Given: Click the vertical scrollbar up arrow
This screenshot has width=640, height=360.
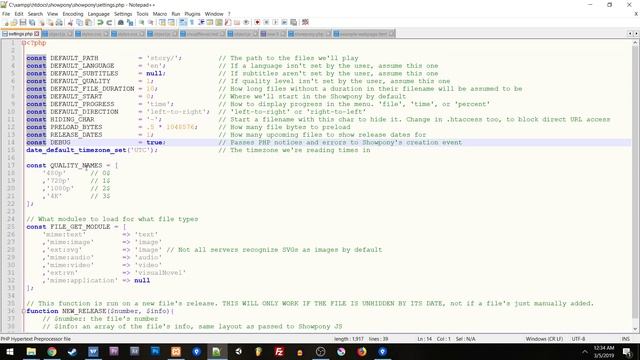Looking at the screenshot, I should 635,43.
